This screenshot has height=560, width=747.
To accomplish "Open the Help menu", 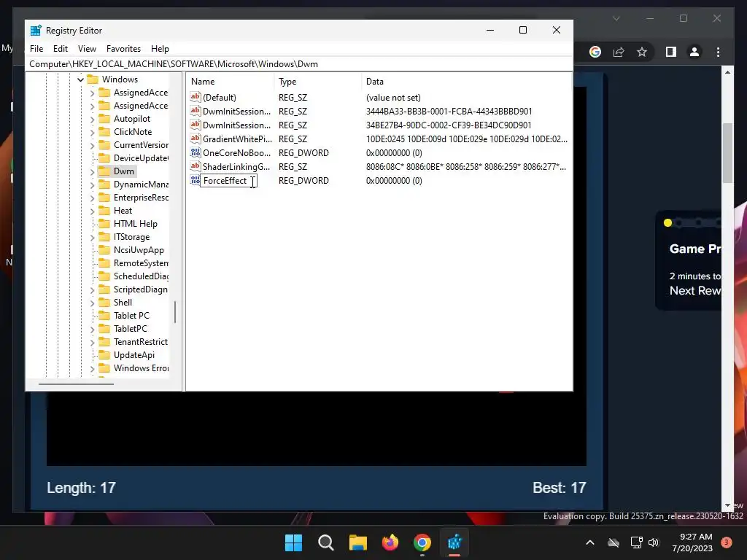I will (x=160, y=49).
